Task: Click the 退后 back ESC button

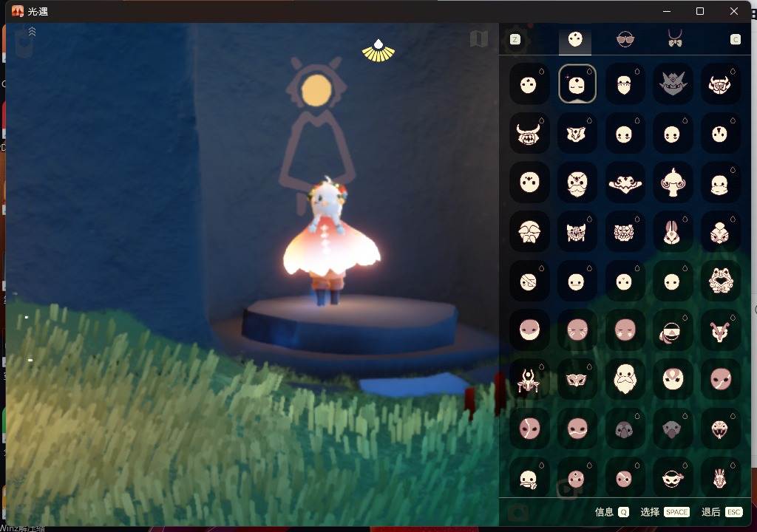Action: pos(722,512)
